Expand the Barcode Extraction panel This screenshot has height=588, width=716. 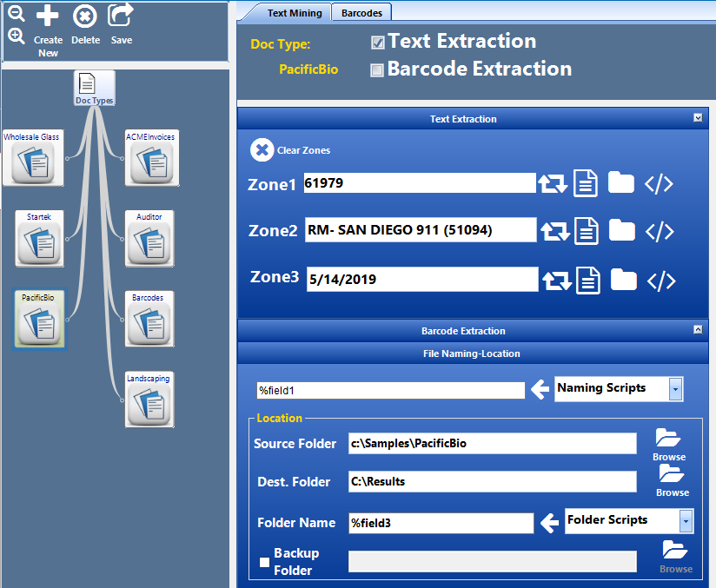click(698, 329)
